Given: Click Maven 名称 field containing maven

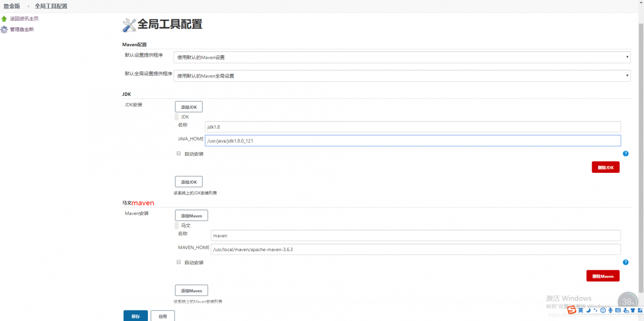Looking at the screenshot, I should point(416,235).
